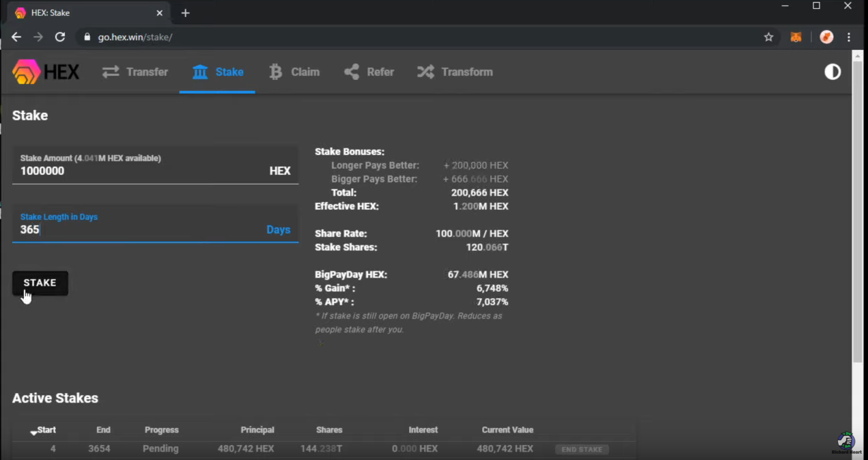Open Chrome three-dot menu
Viewport: 868px width, 460px height.
click(849, 37)
